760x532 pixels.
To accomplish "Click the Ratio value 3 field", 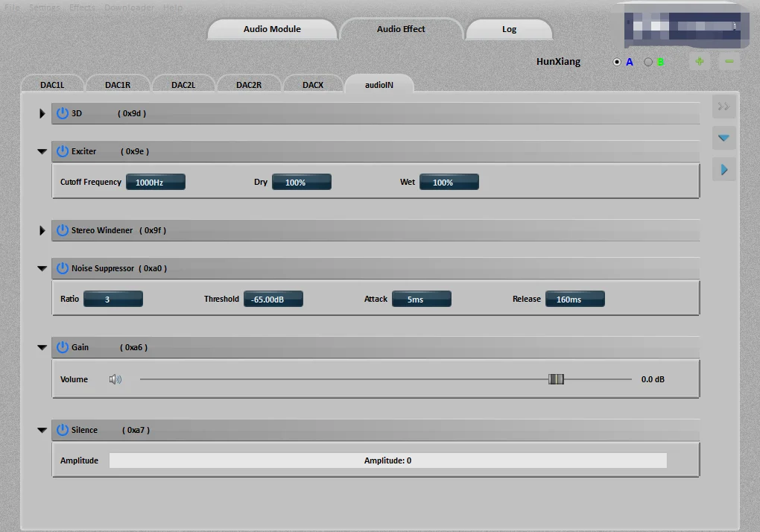I will pos(113,299).
